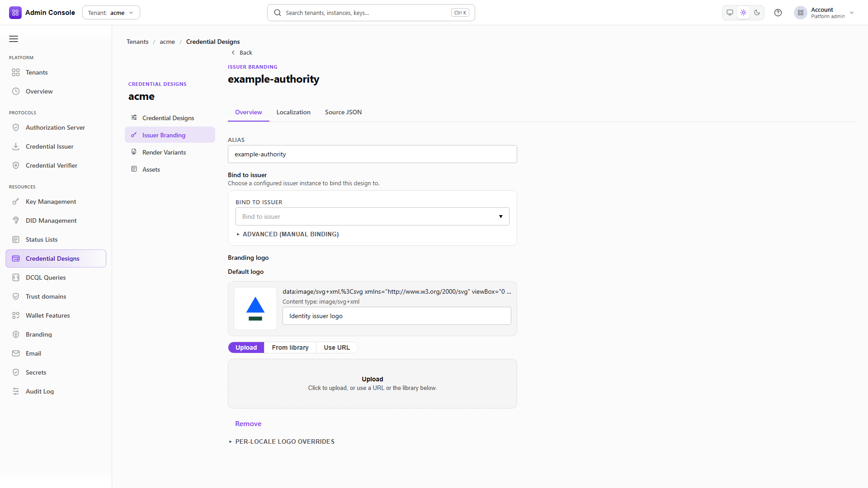Click the account avatar icon
This screenshot has height=488, width=868.
(x=801, y=13)
